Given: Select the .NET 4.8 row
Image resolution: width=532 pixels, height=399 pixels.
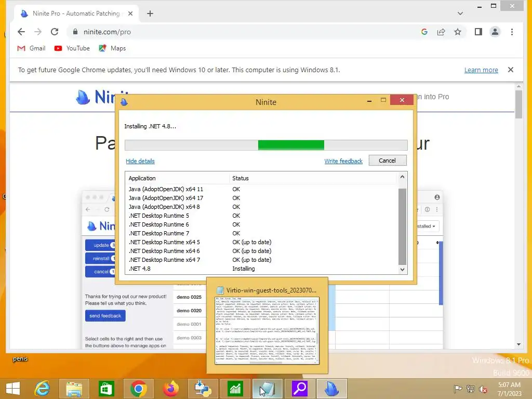Looking at the screenshot, I should click(x=261, y=269).
